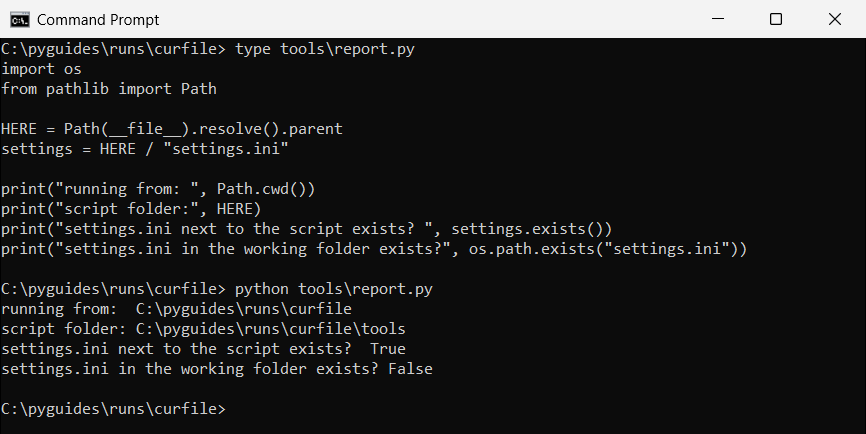Minimize the Command Prompt window
The height and width of the screenshot is (434, 866).
tap(718, 19)
